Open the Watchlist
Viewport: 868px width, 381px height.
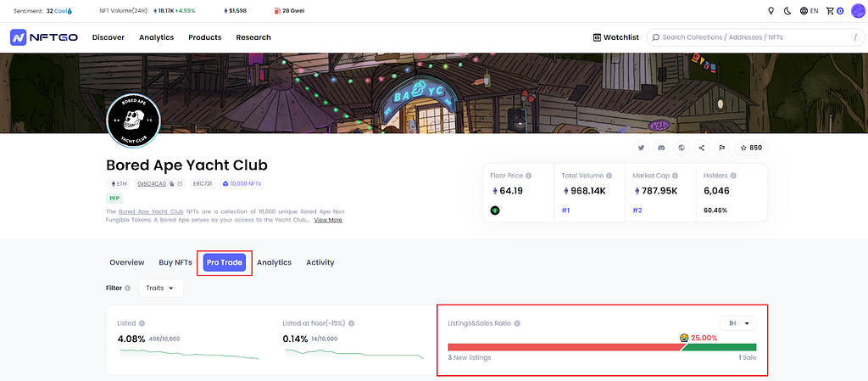[x=615, y=37]
